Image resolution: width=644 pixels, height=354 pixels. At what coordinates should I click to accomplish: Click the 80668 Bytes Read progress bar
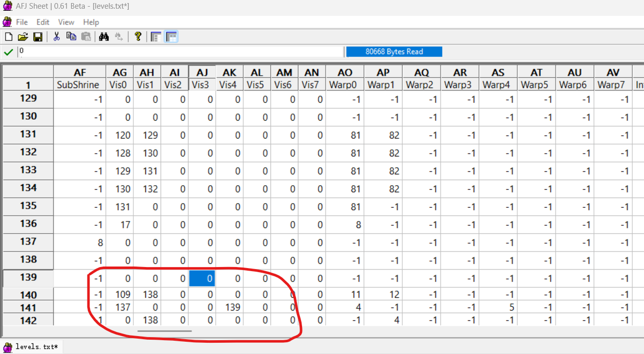point(394,52)
